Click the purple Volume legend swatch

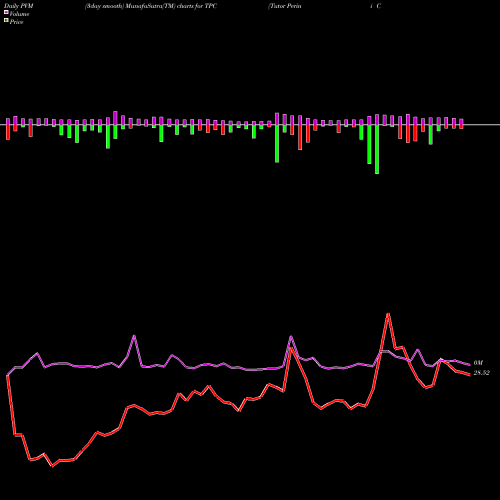tap(6, 12)
